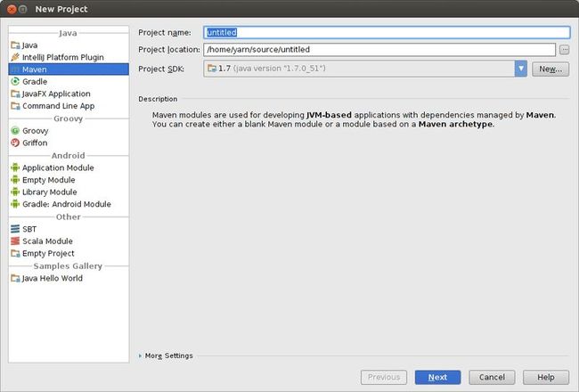This screenshot has height=392, width=579.
Task: Click the IntelliJ Platform Plugin icon
Action: (x=15, y=57)
